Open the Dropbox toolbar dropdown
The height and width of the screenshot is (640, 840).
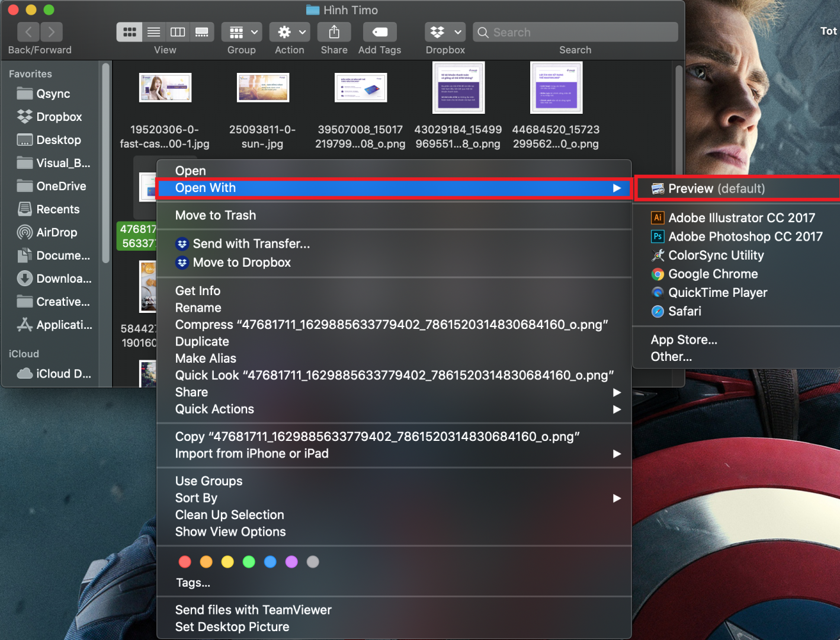coord(445,32)
